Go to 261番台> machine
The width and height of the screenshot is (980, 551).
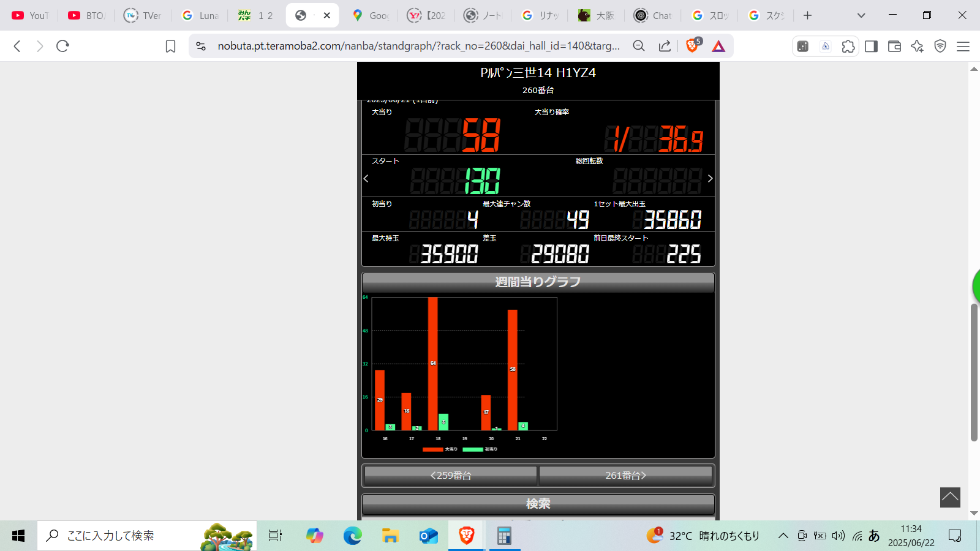[x=625, y=476]
